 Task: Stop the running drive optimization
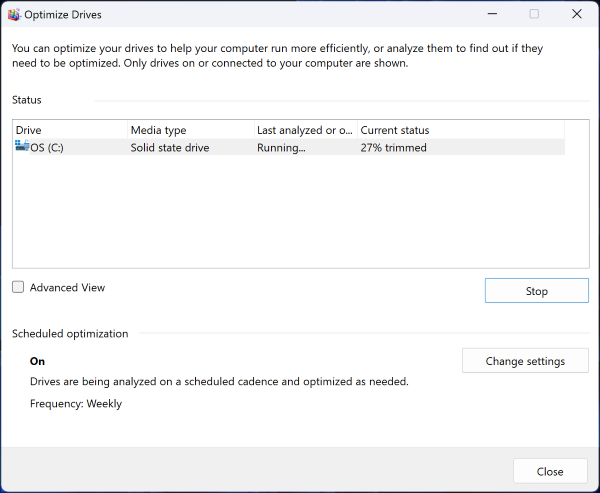tap(536, 291)
